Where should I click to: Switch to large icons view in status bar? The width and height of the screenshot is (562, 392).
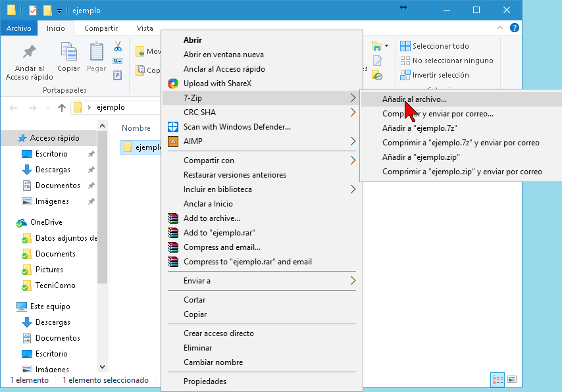pyautogui.click(x=512, y=380)
